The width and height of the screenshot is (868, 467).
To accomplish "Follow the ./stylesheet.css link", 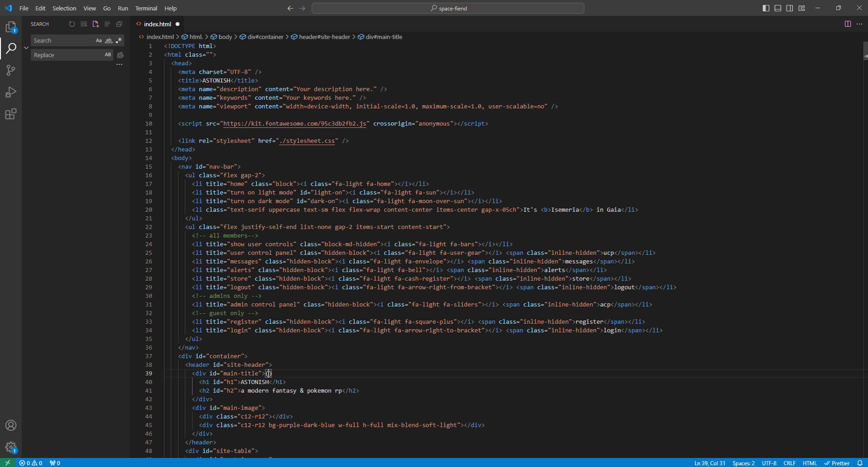I will click(307, 141).
